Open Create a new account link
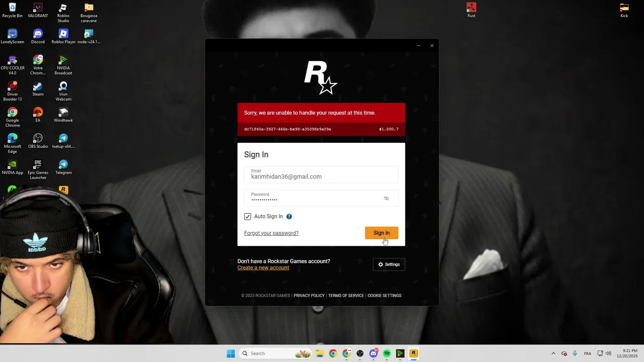 (263, 268)
